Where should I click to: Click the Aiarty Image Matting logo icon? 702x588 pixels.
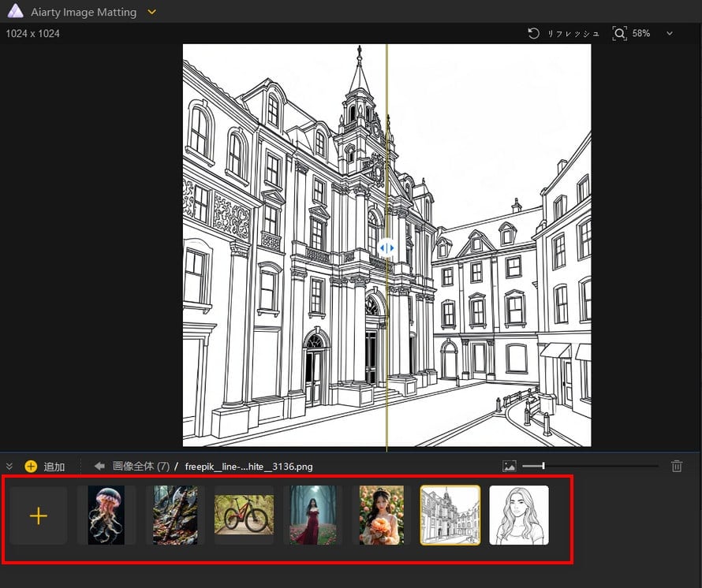click(14, 12)
